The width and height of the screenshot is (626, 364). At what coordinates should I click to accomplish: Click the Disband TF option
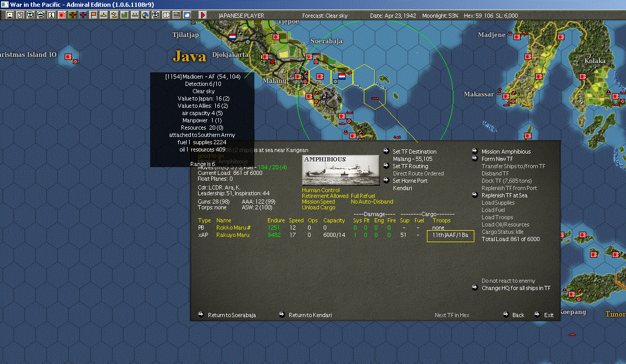495,173
